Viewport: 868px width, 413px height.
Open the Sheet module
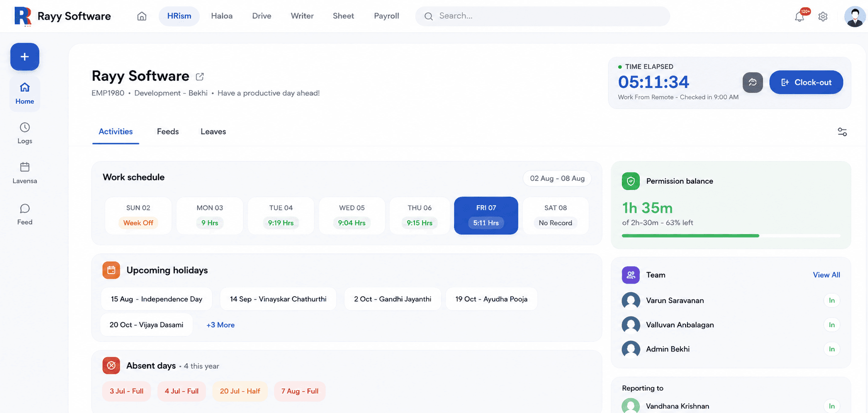coord(343,16)
